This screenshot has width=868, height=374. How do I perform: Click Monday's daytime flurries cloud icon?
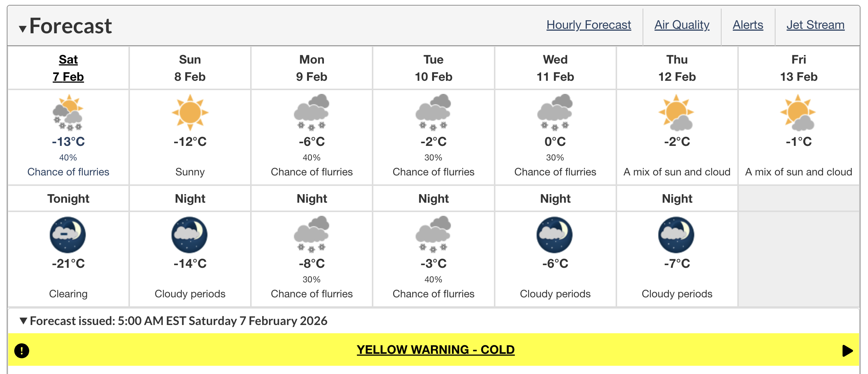click(x=312, y=112)
